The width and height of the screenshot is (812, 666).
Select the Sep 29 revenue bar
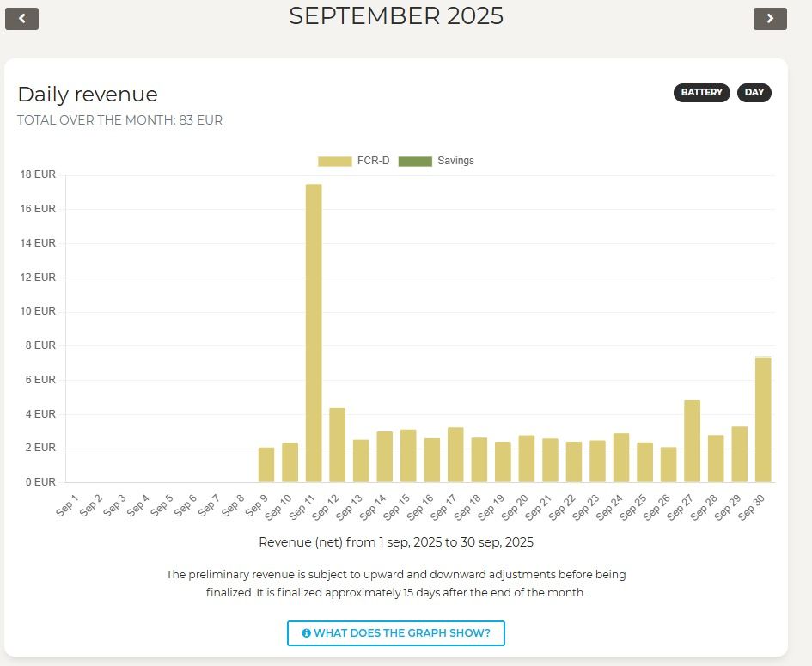click(x=739, y=455)
